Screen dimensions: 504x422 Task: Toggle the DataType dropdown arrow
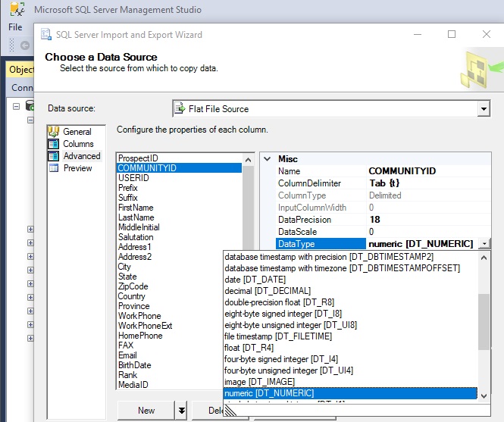484,244
